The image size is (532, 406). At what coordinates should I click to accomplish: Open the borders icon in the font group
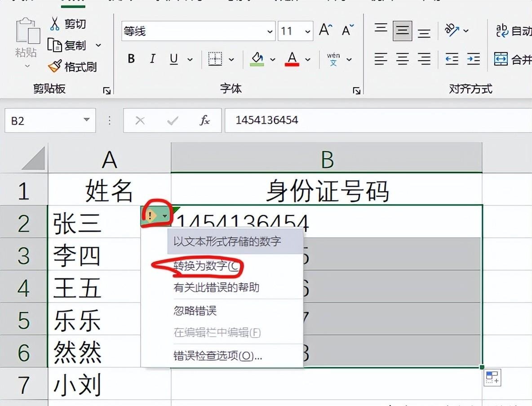215,59
